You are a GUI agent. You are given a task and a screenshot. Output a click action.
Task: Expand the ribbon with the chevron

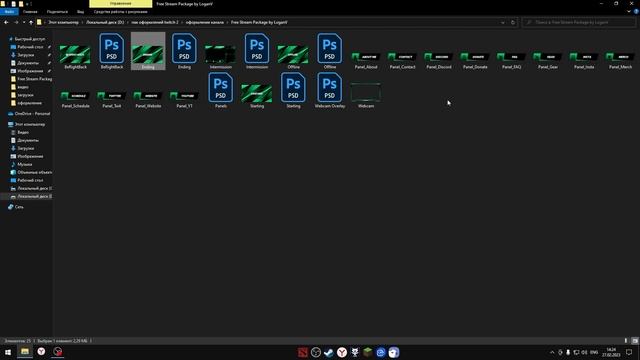629,12
